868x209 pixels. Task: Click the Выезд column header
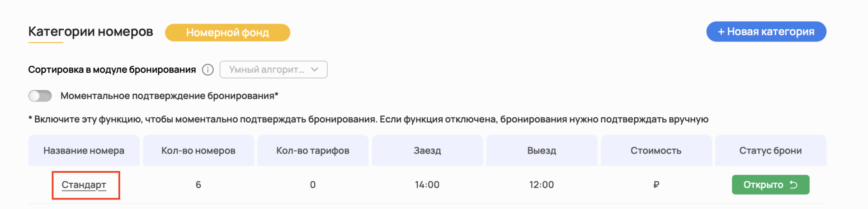point(542,151)
